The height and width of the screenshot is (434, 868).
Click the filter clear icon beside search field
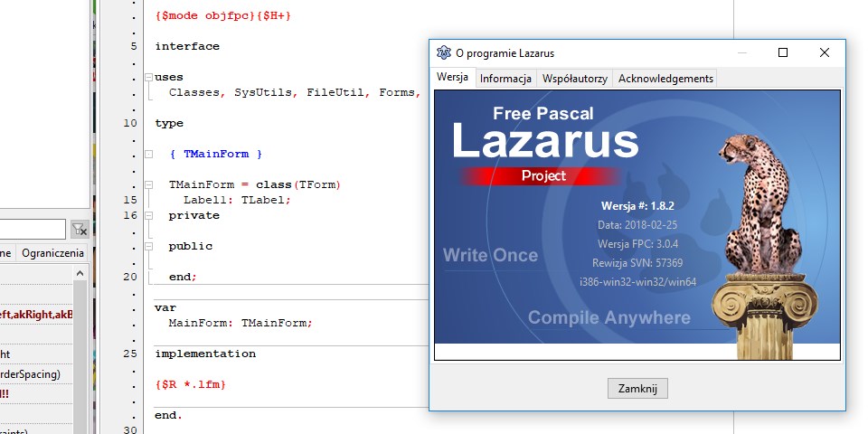(80, 229)
